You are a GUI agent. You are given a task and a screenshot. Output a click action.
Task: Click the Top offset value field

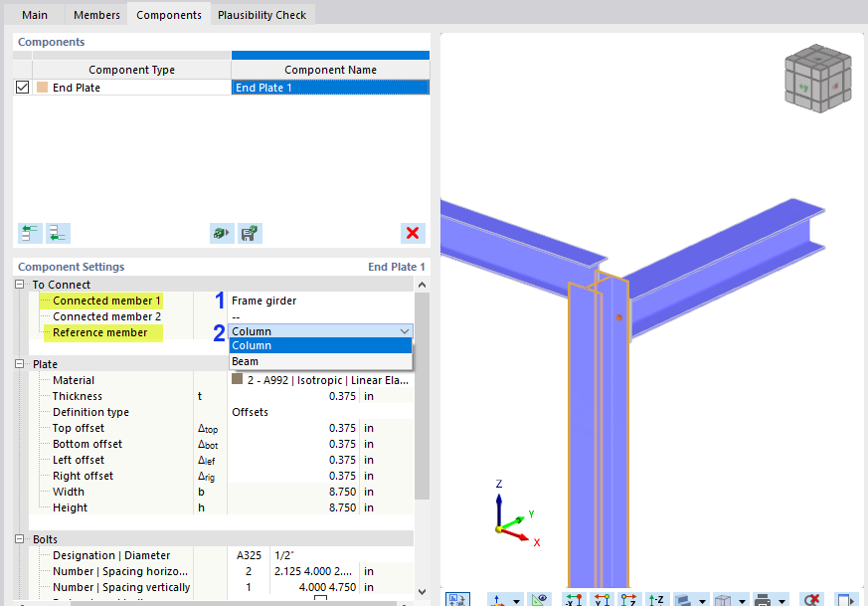click(x=293, y=428)
